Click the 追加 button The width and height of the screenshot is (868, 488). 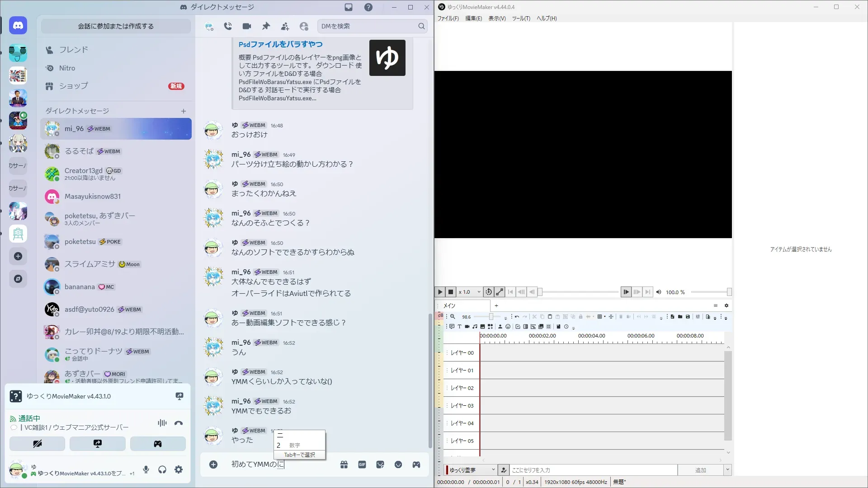coord(700,470)
